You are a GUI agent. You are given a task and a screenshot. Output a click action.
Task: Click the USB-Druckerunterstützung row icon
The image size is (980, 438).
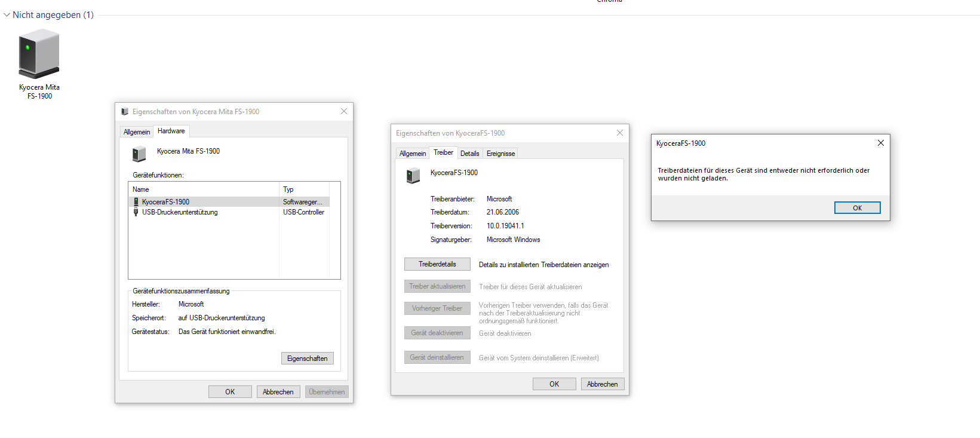[x=136, y=212]
